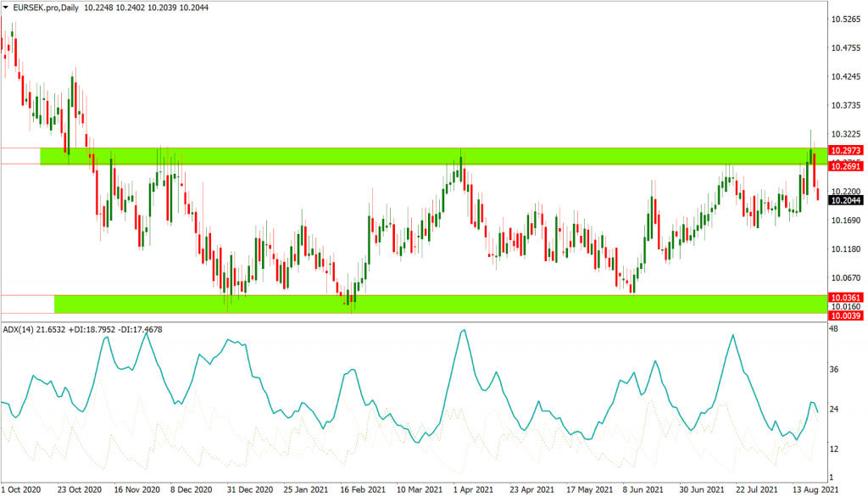Viewport: 868px width, 497px height.
Task: Click the red level tag 10.0361
Action: point(846,298)
